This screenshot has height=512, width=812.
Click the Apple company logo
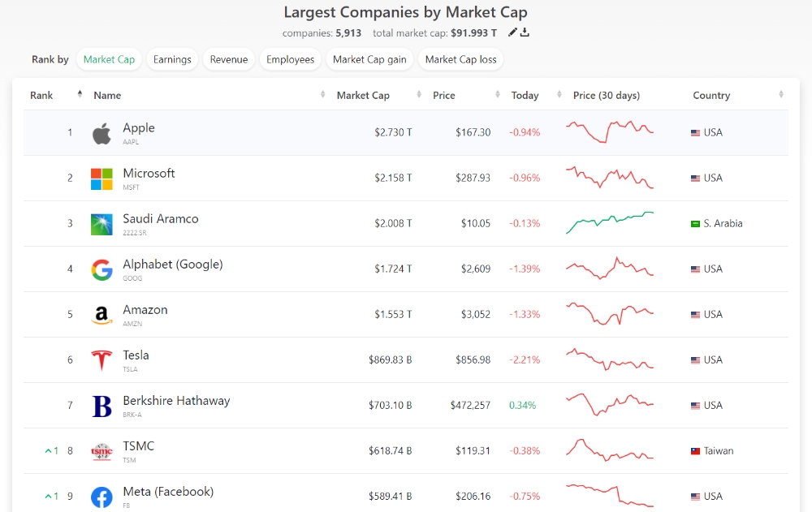coord(101,133)
